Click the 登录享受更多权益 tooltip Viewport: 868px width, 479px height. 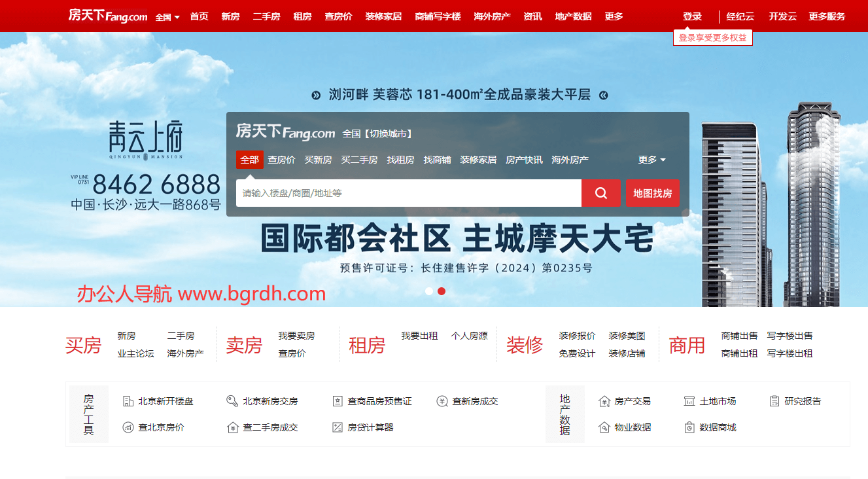point(713,38)
